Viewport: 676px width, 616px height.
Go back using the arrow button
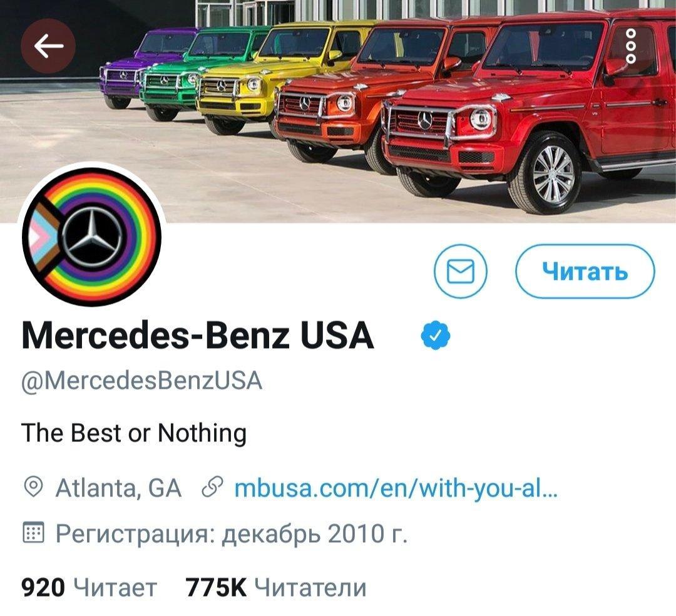pyautogui.click(x=48, y=46)
